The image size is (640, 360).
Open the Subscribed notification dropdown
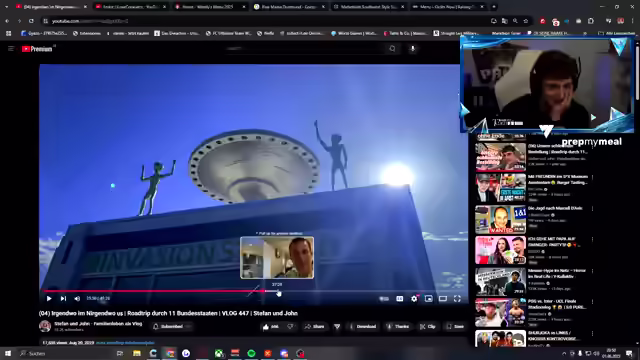click(172, 327)
